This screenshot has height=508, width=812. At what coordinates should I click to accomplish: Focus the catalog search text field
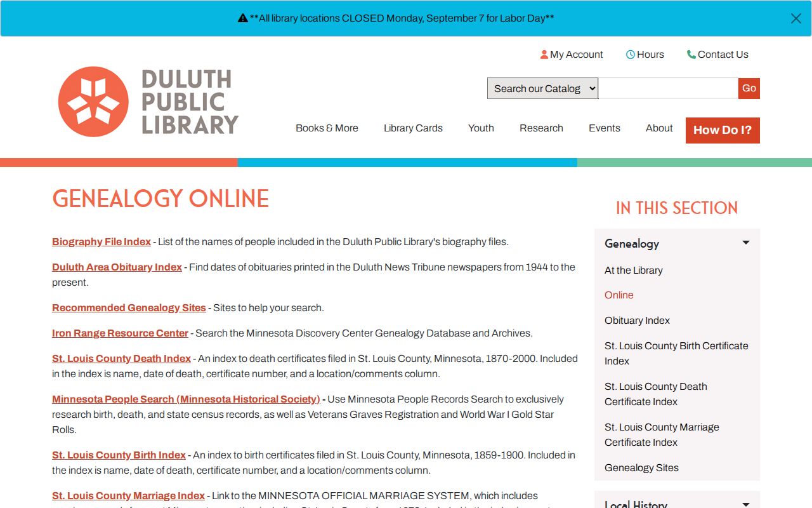point(669,88)
